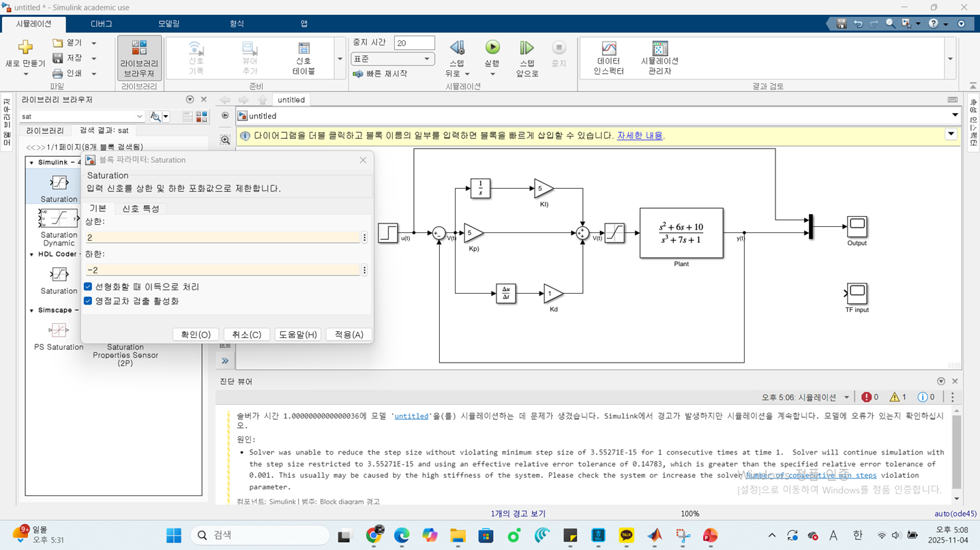Collapse the Simulink section in search results

31,163
